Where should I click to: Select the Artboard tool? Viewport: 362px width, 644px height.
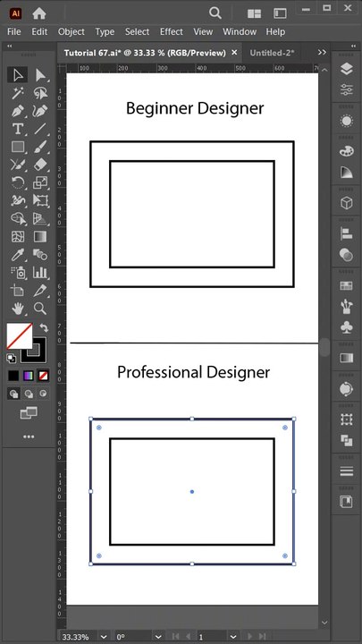coord(18,291)
